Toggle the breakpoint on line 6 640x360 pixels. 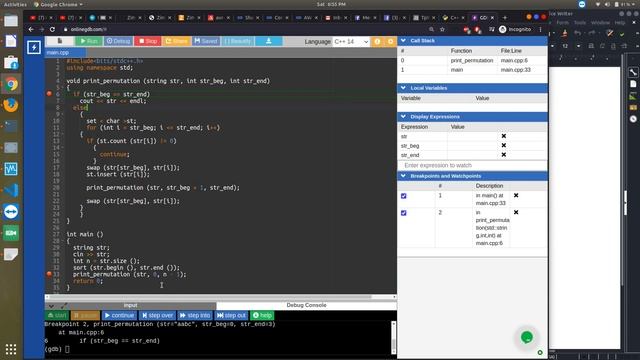click(x=49, y=94)
